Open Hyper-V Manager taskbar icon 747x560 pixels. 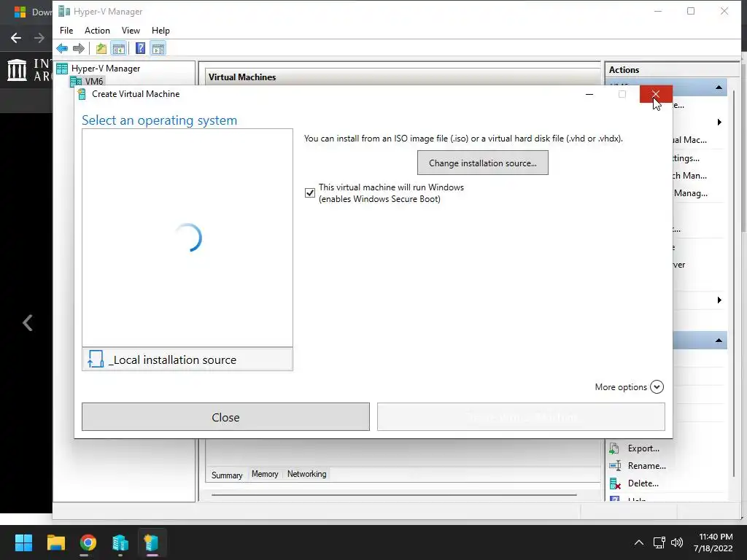pyautogui.click(x=120, y=542)
